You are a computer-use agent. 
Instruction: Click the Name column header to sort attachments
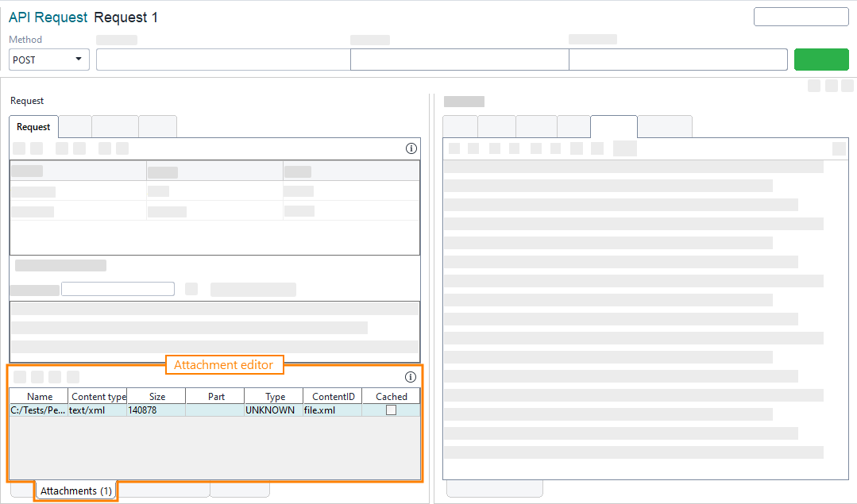(39, 395)
